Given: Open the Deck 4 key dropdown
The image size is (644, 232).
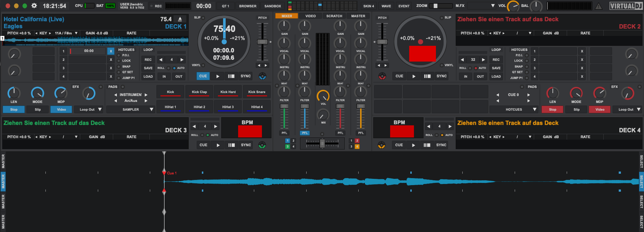Looking at the screenshot, I should click(x=530, y=137).
